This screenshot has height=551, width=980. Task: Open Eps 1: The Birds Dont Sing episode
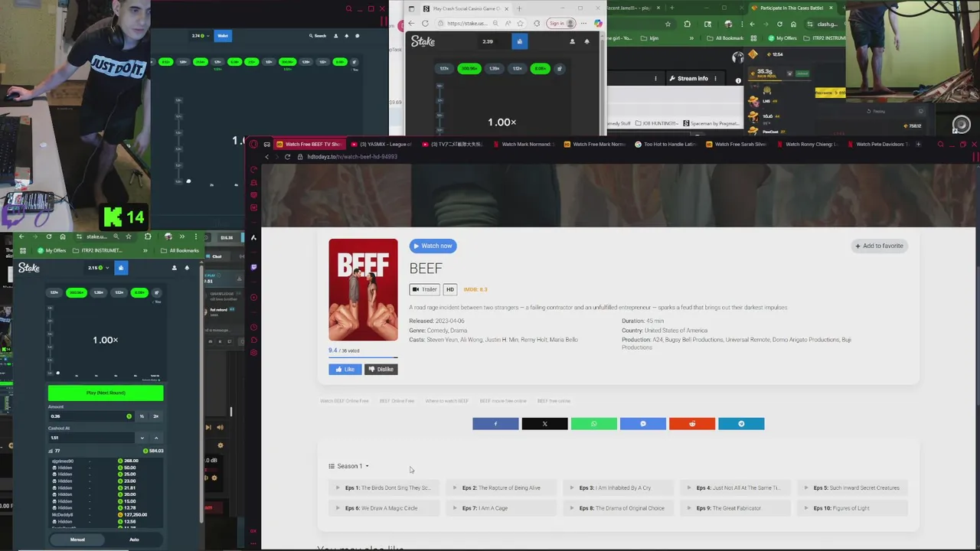pos(384,487)
